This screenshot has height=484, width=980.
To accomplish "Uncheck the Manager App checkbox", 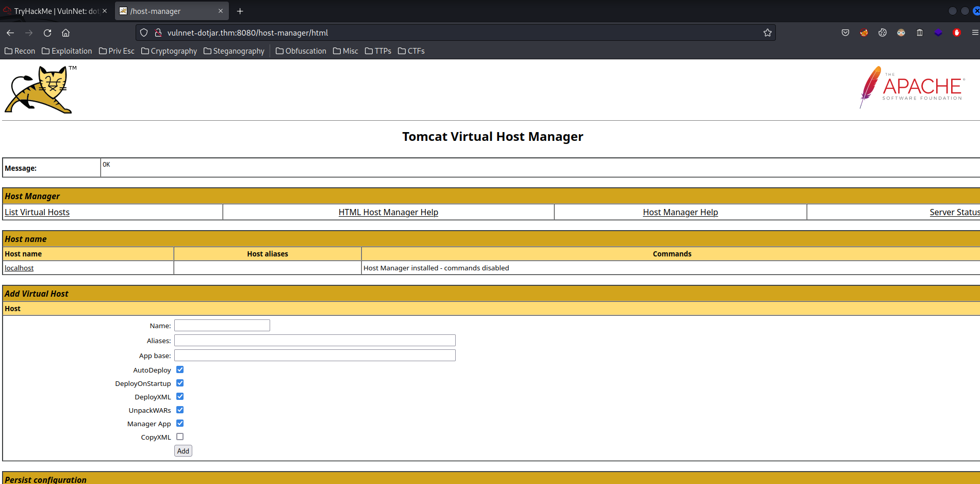I will pyautogui.click(x=180, y=423).
